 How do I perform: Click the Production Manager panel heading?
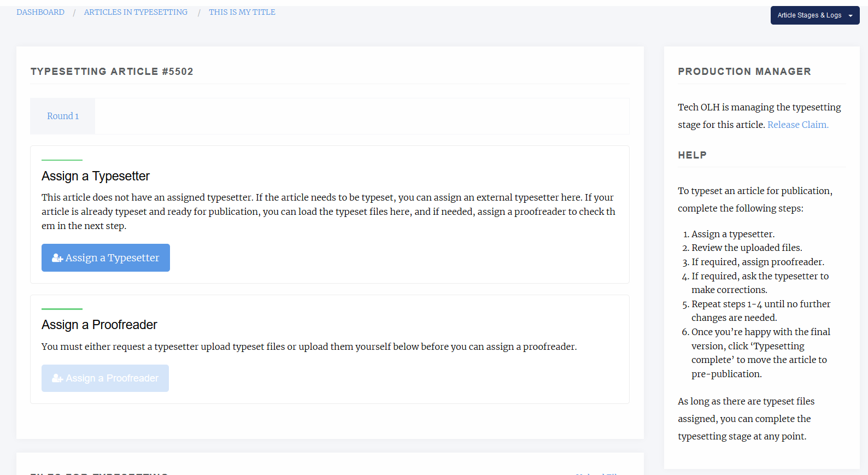point(744,72)
